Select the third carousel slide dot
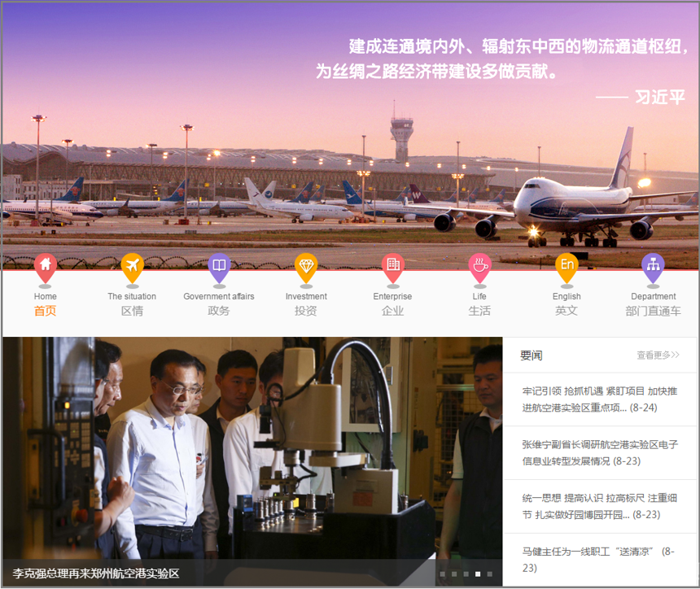 pos(466,574)
